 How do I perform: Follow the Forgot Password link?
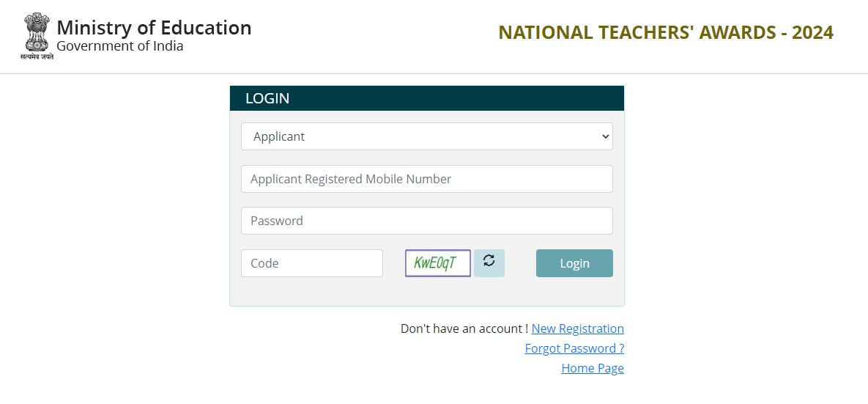[x=574, y=348]
